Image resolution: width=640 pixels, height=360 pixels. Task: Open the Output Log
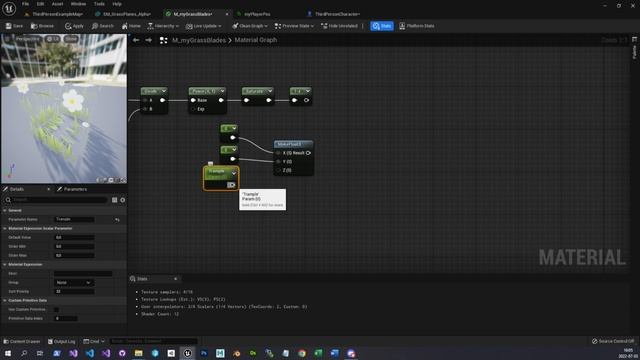pos(62,341)
